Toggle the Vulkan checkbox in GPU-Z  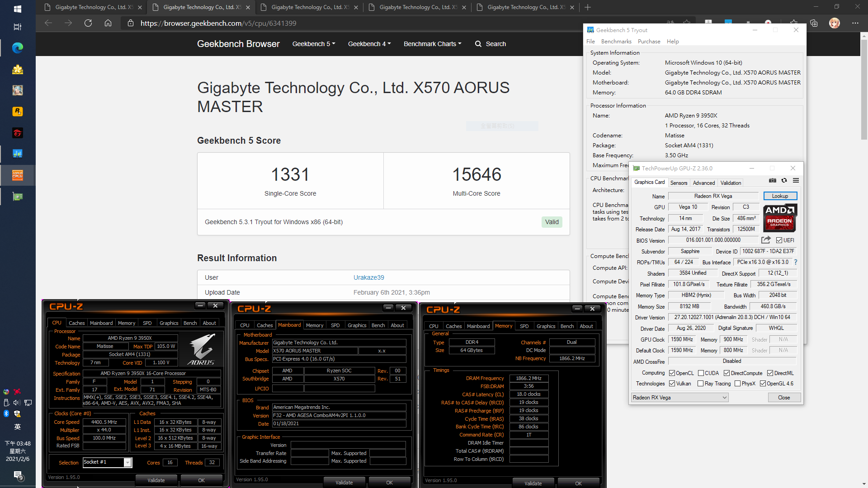point(672,384)
